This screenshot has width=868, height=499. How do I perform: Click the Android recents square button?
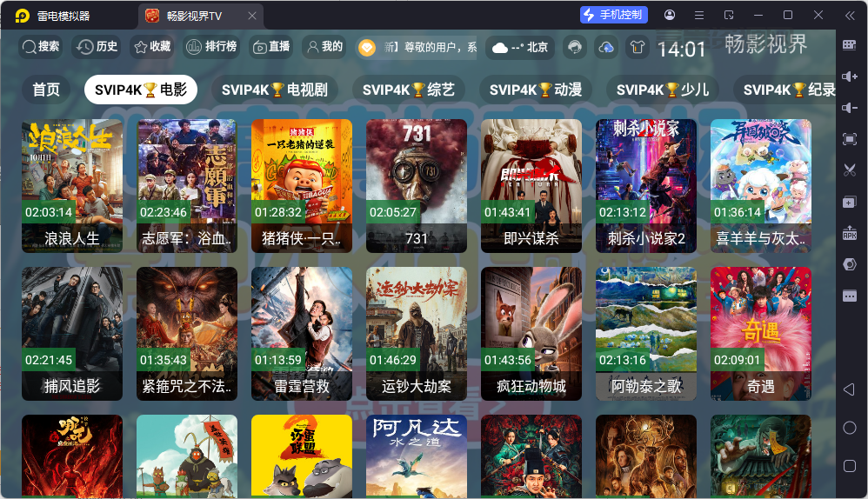850,466
